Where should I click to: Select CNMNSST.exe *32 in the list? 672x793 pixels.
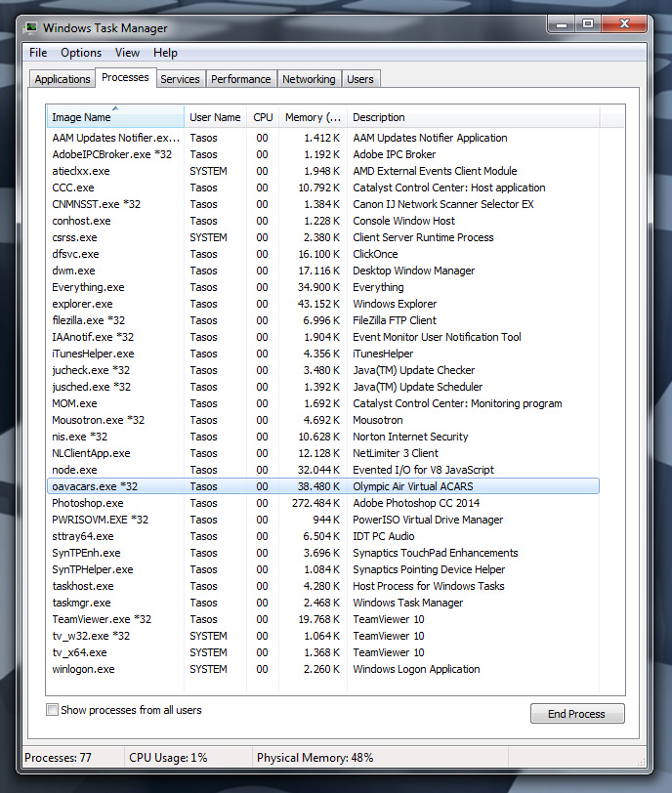point(323,204)
